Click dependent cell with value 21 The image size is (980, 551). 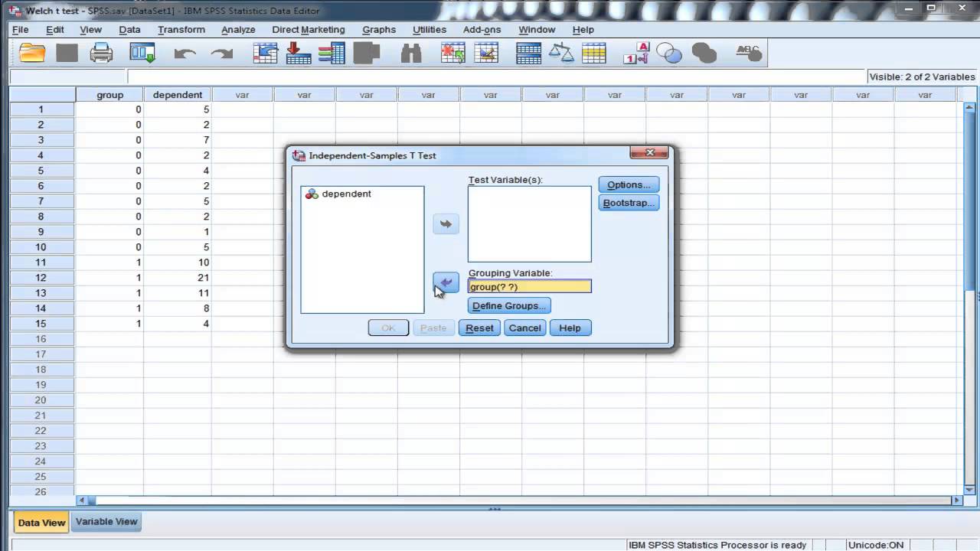(x=178, y=278)
